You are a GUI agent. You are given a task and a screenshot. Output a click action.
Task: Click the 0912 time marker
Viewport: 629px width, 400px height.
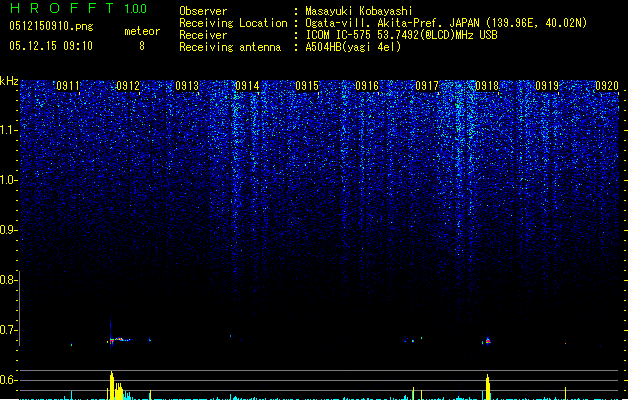(x=128, y=86)
